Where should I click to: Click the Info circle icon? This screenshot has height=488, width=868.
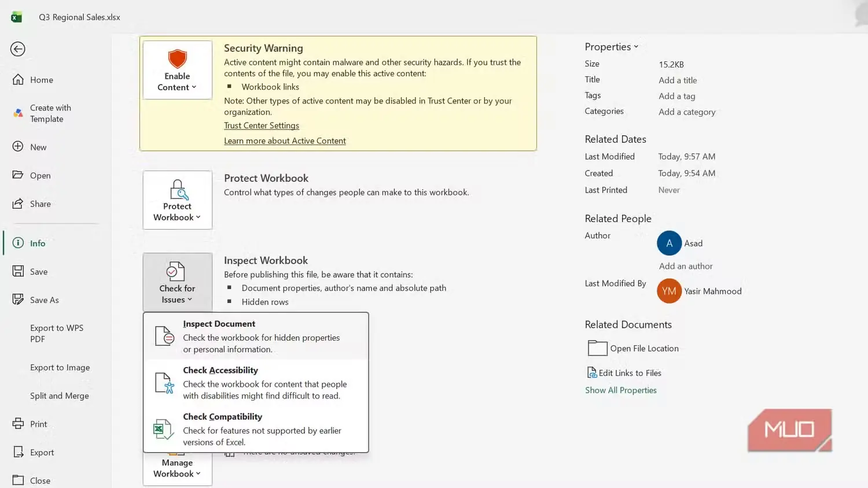pos(18,243)
